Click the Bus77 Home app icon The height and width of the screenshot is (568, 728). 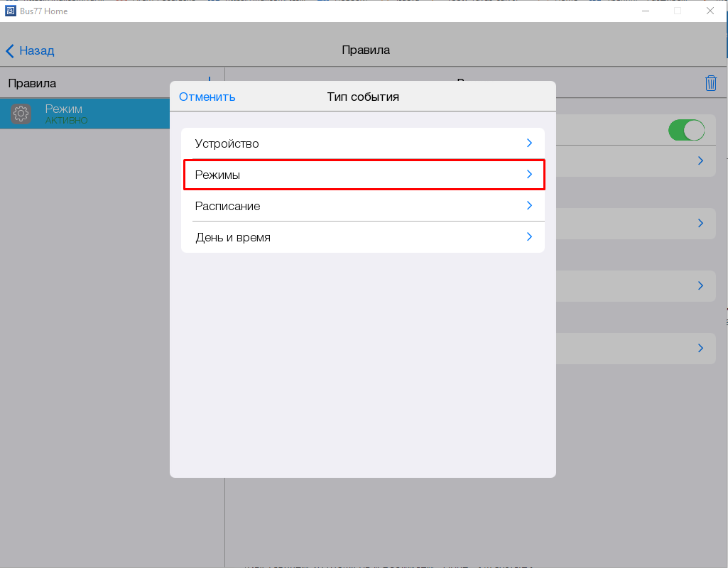pyautogui.click(x=10, y=11)
